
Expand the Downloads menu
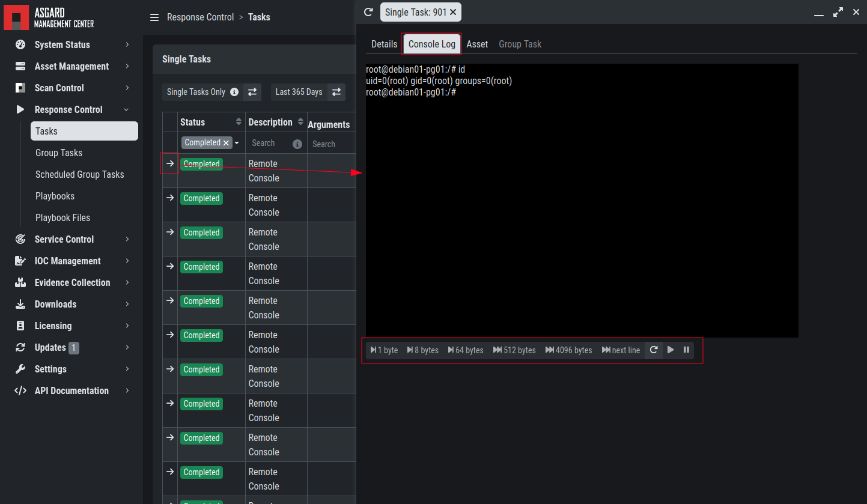coord(127,304)
